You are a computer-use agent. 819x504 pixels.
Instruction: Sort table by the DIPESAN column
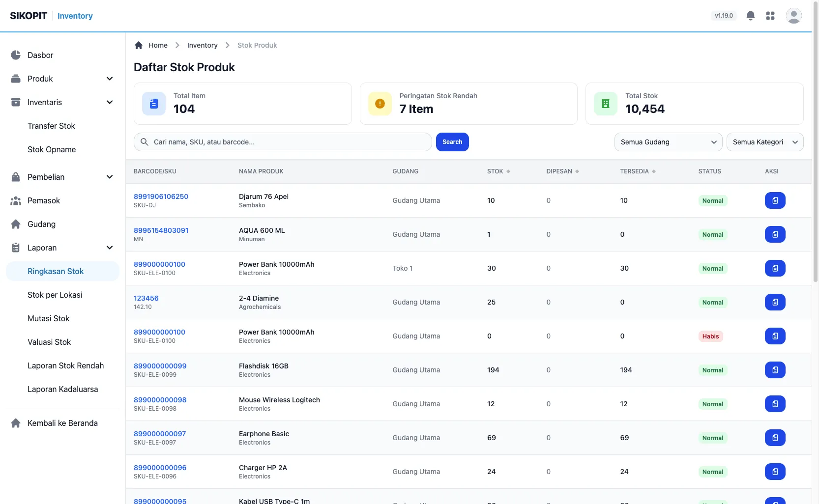[562, 171]
